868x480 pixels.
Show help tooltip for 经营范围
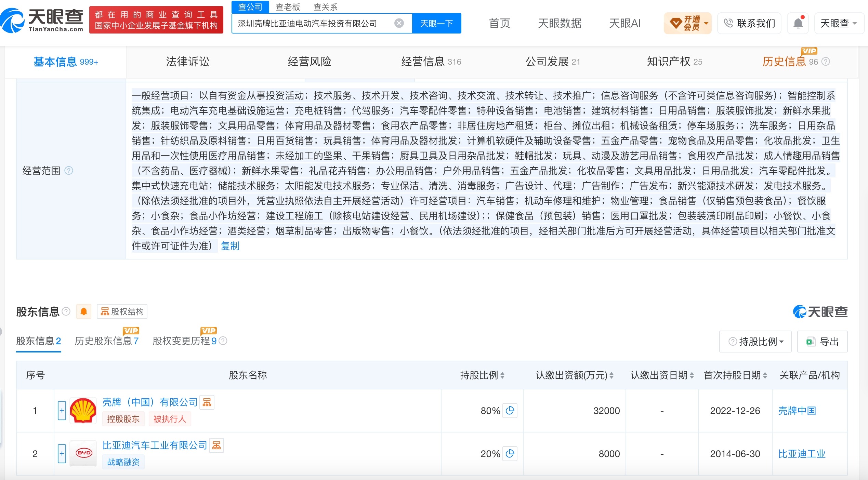69,170
